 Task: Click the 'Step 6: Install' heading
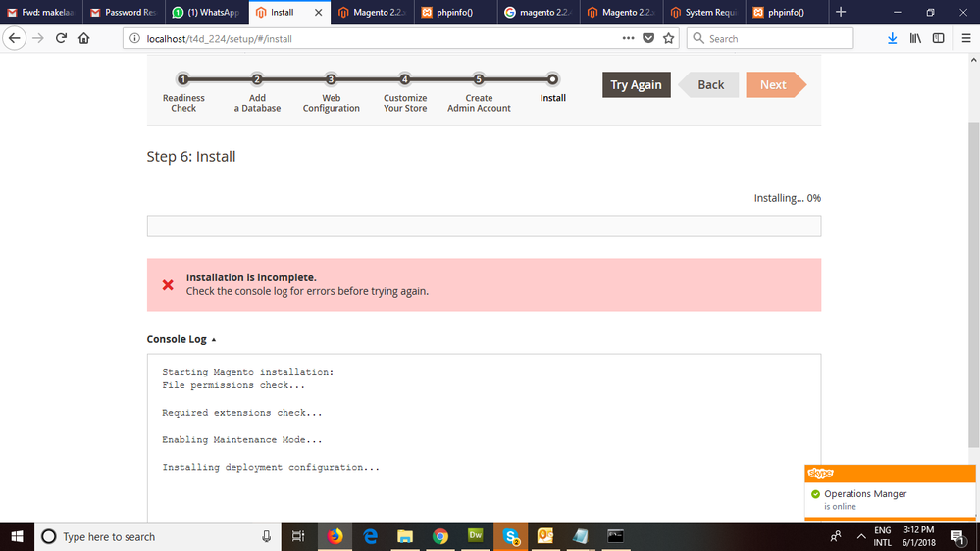tap(191, 156)
